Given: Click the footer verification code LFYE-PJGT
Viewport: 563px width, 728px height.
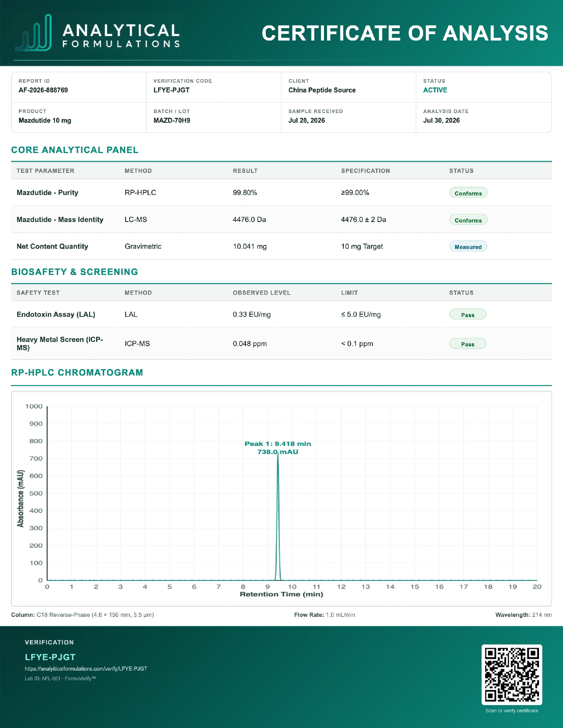Looking at the screenshot, I should pos(50,657).
